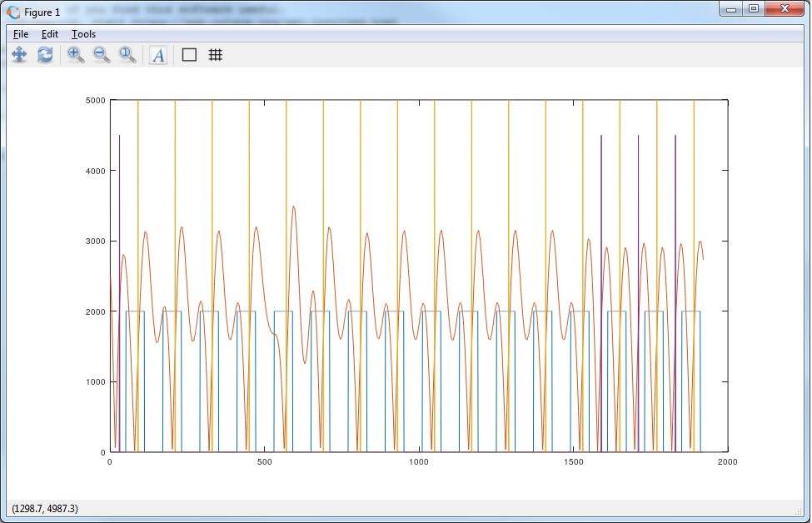Click the cursor coordinates in the status bar
The height and width of the screenshot is (523, 812).
pos(45,508)
